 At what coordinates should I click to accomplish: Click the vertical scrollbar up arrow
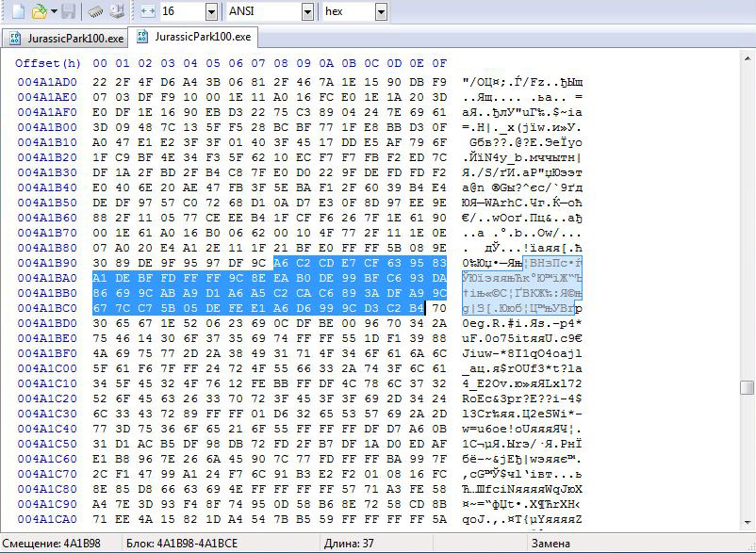748,56
